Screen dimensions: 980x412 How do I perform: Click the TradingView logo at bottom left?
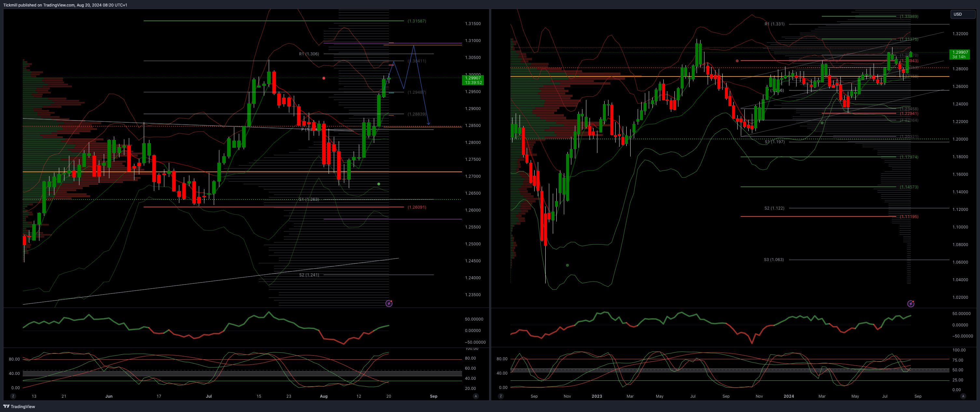(x=20, y=406)
